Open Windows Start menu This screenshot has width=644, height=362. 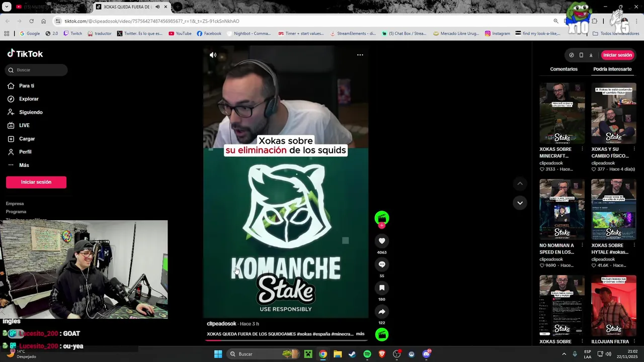(218, 354)
